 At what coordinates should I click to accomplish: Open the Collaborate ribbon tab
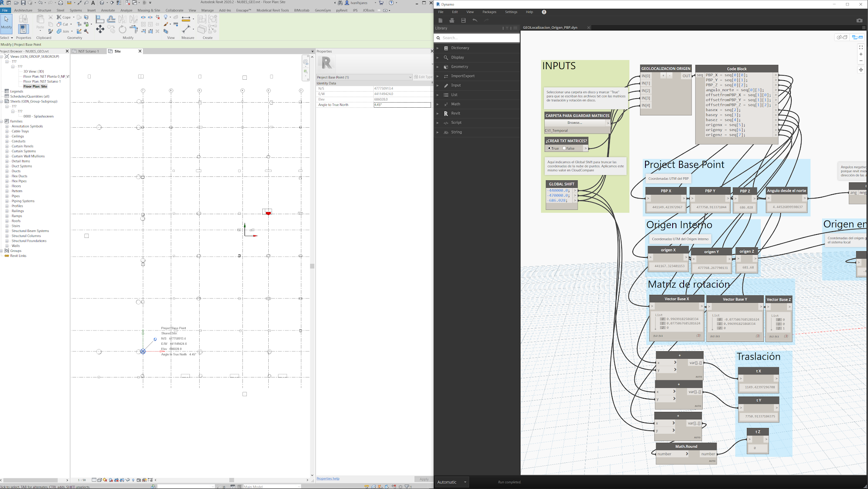[x=175, y=10]
